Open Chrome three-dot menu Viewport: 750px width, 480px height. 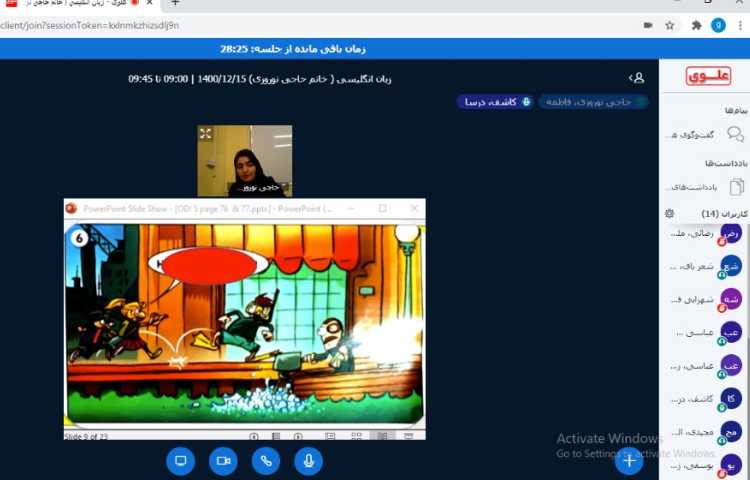[740, 25]
